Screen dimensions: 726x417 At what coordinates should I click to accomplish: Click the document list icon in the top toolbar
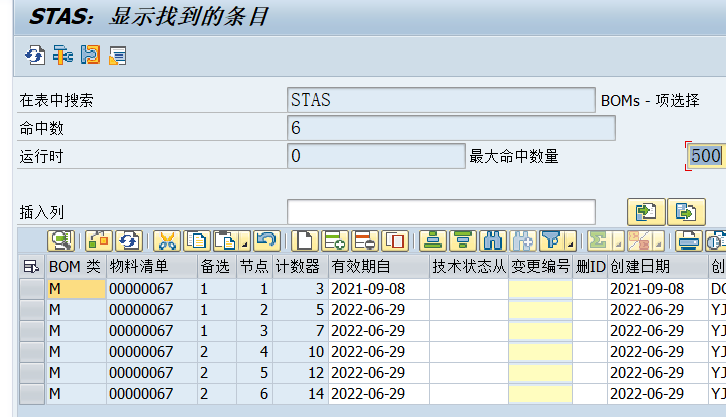click(118, 55)
